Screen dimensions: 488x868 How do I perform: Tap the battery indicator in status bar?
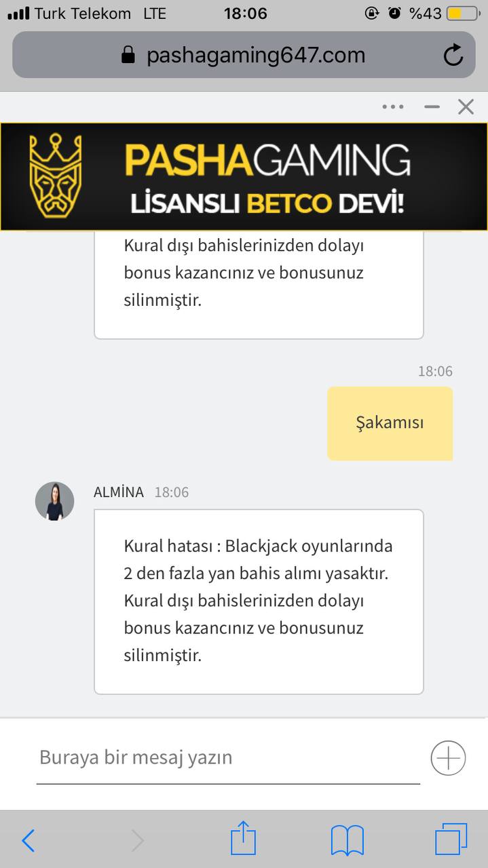pyautogui.click(x=464, y=13)
